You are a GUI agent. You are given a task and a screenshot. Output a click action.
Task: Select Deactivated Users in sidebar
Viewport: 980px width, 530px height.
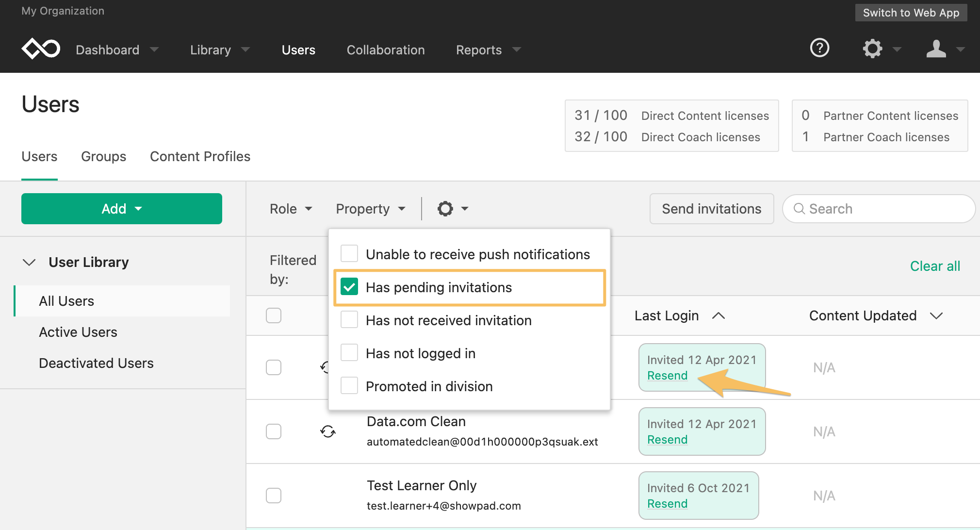click(96, 363)
